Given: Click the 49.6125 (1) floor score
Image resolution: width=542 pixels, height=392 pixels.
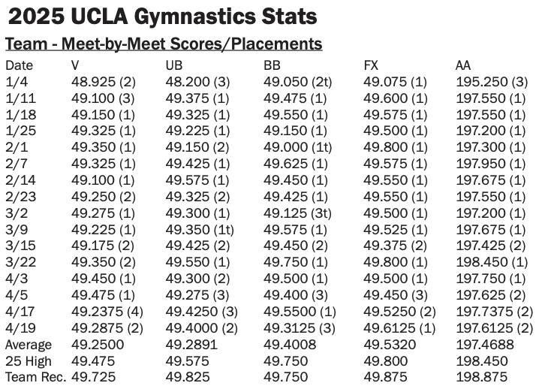Looking at the screenshot, I should tap(399, 327).
